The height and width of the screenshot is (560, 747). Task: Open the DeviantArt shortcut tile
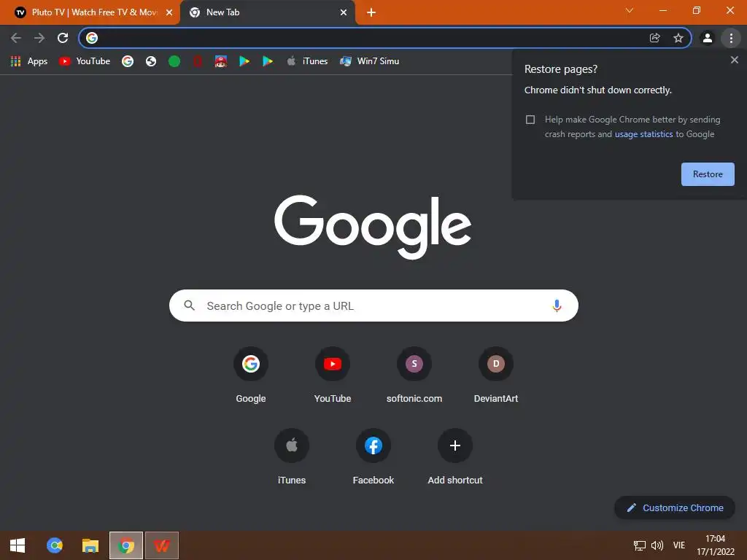point(496,376)
